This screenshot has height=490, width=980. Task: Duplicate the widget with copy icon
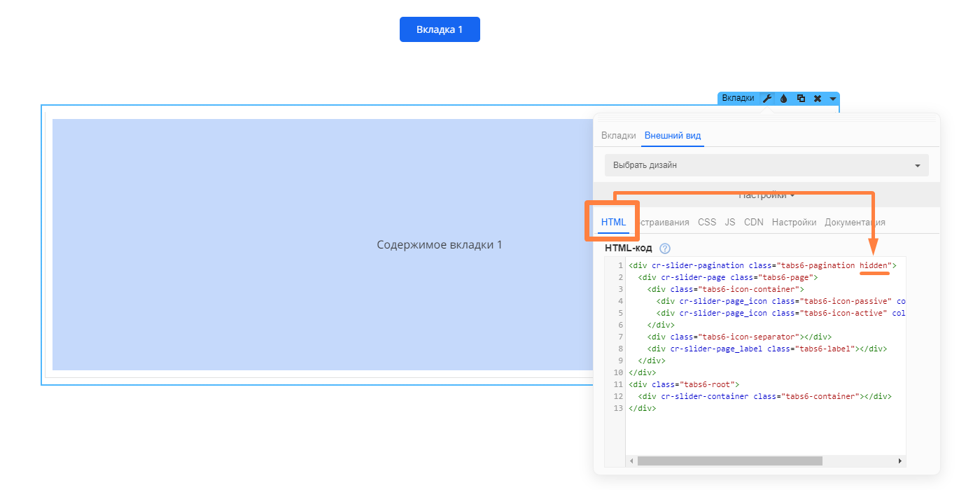tap(801, 99)
